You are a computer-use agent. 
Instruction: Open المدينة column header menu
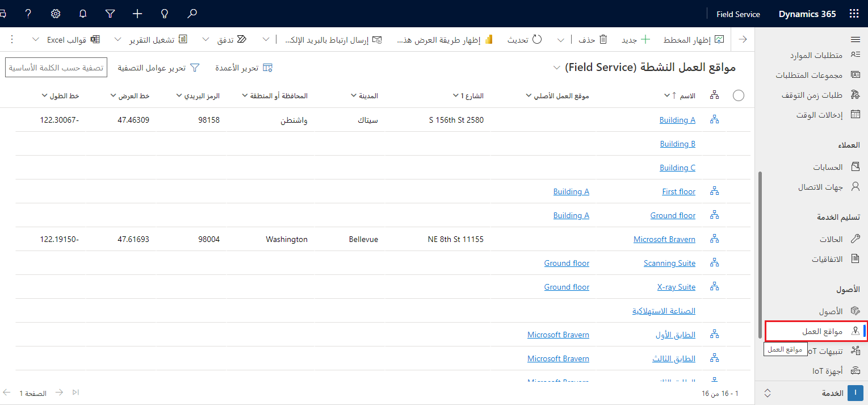pyautogui.click(x=364, y=96)
